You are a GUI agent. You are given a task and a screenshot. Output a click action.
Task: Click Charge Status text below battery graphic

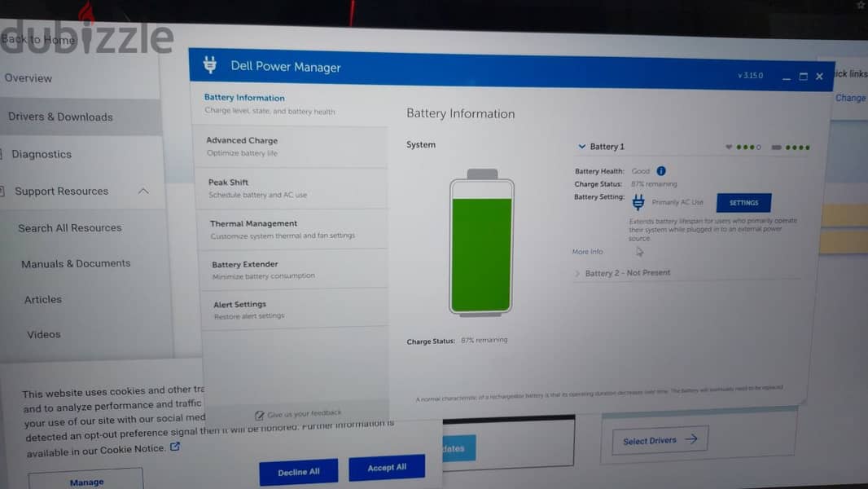(x=457, y=341)
